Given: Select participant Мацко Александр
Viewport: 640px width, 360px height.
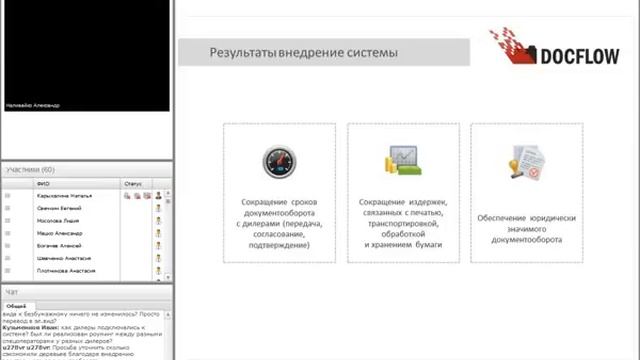Looking at the screenshot, I should point(60,233).
